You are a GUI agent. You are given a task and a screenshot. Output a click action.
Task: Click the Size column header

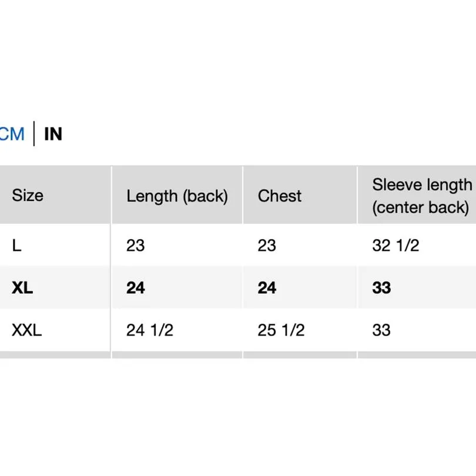click(28, 195)
